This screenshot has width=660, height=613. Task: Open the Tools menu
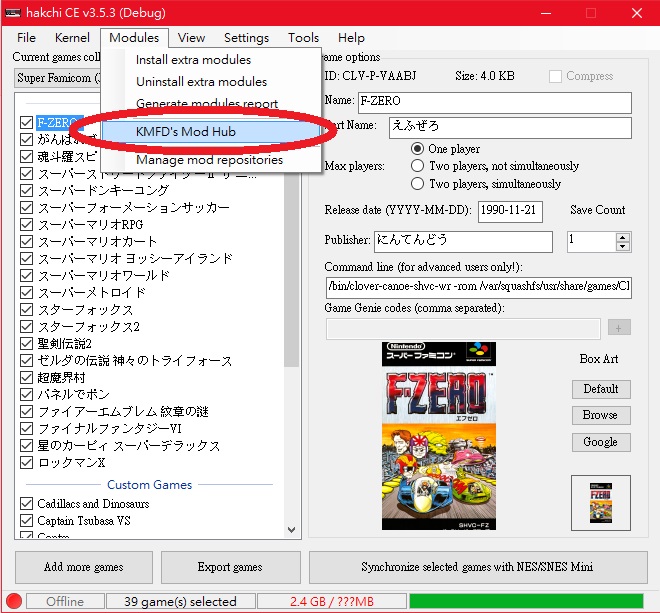click(x=303, y=38)
